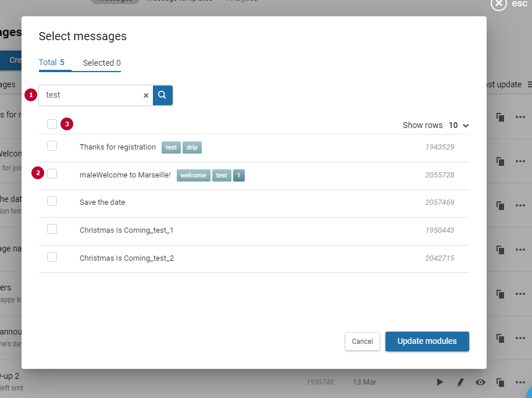Click the Update modules button
Screen dimensions: 532x398
(x=427, y=342)
